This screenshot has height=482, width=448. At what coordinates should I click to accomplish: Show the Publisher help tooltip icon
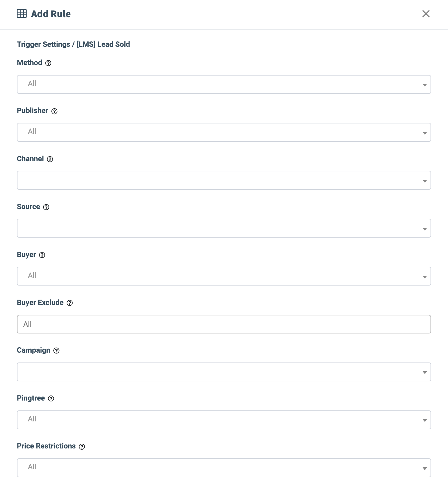click(x=54, y=111)
